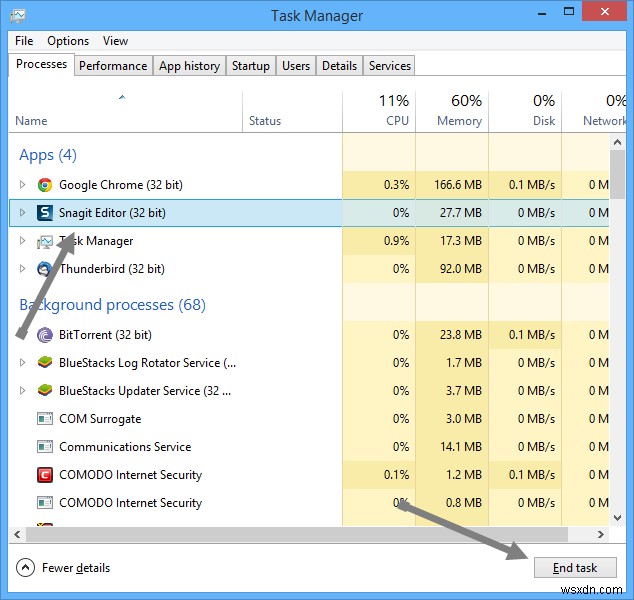Click the End task button
The width and height of the screenshot is (634, 600).
[575, 568]
